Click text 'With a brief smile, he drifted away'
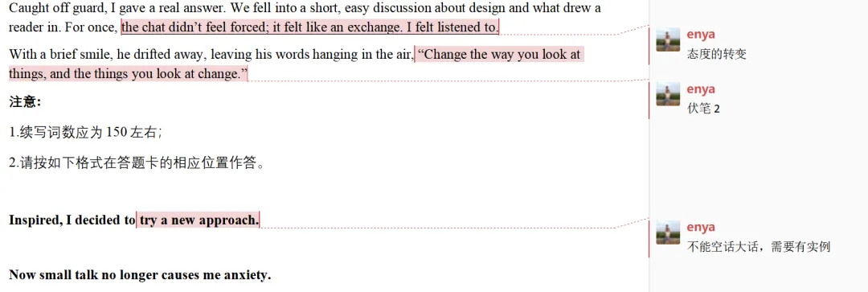Image resolution: width=868 pixels, height=292 pixels. pyautogui.click(x=108, y=55)
